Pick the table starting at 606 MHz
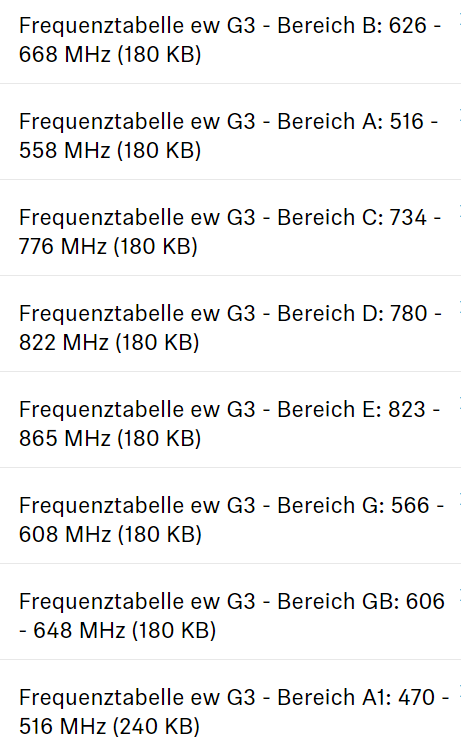The width and height of the screenshot is (461, 752). tap(232, 615)
